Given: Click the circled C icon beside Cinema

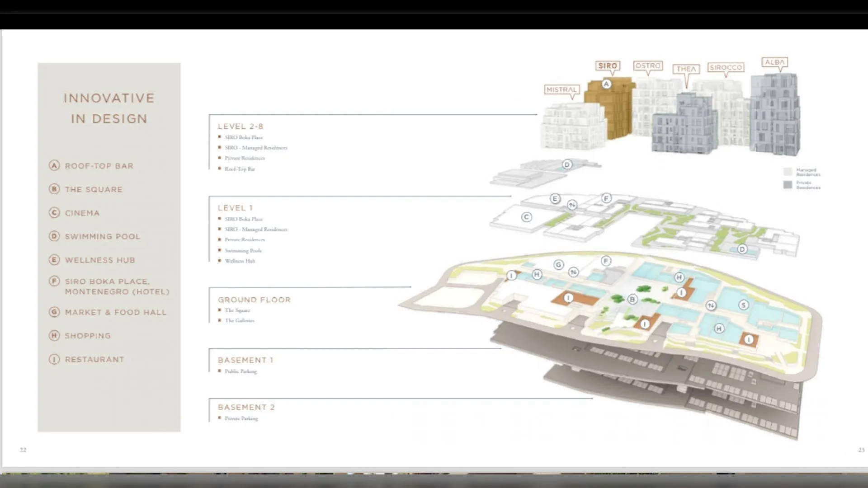Looking at the screenshot, I should click(54, 212).
